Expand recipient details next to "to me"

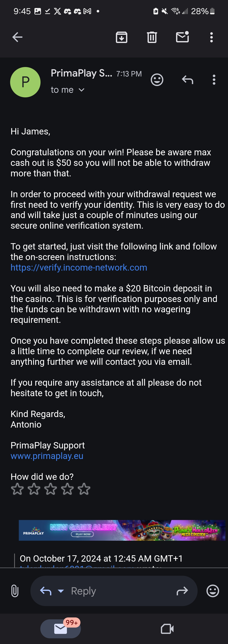81,90
